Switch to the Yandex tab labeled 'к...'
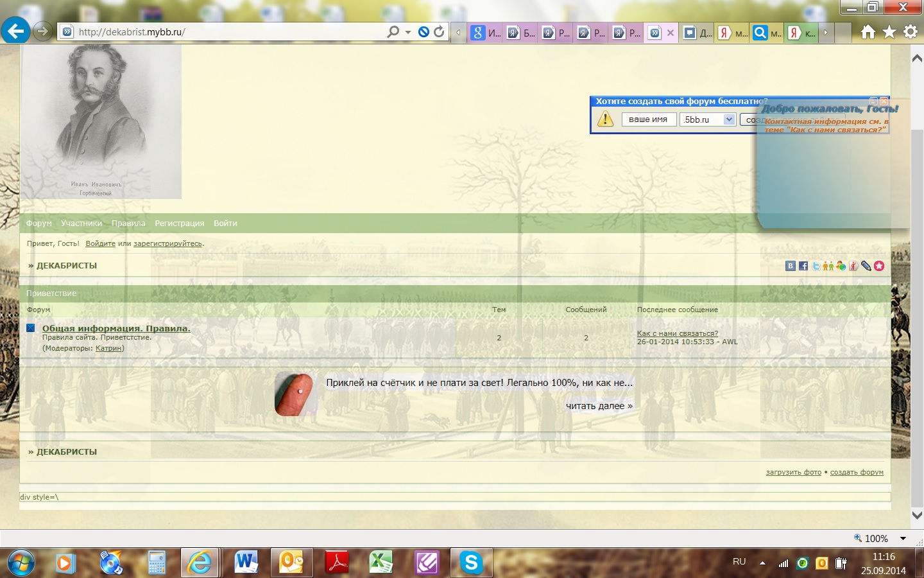Image resolution: width=924 pixels, height=578 pixels. click(802, 32)
